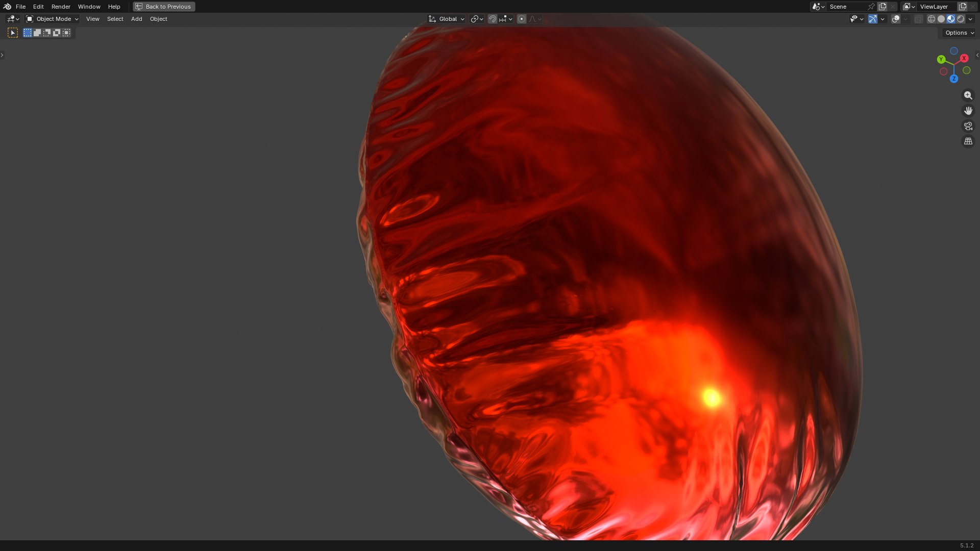Open the viewport View menu
Viewport: 980px width, 551px height.
pos(92,19)
